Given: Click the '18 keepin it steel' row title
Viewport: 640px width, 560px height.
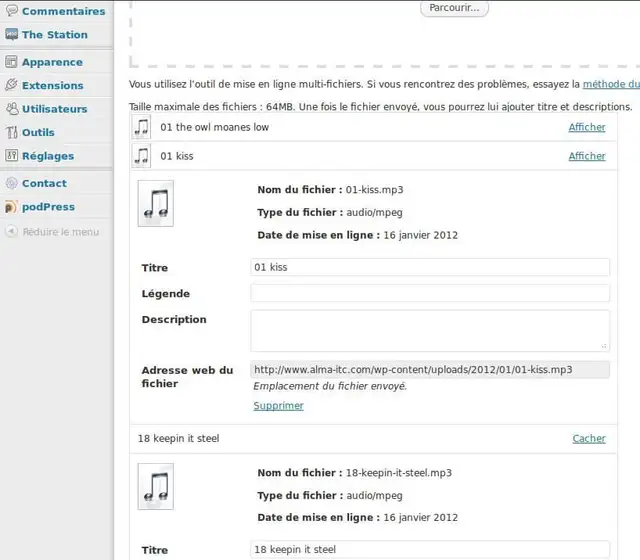Looking at the screenshot, I should pos(178,438).
